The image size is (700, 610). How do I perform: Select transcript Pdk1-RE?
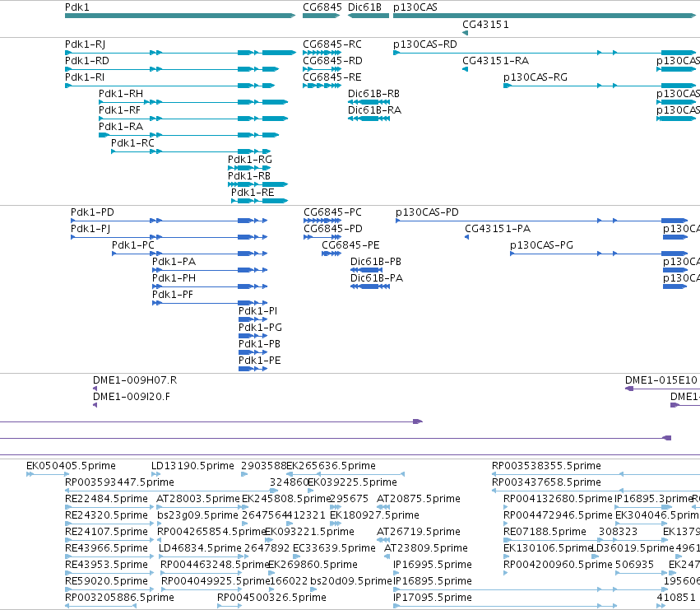click(x=253, y=193)
